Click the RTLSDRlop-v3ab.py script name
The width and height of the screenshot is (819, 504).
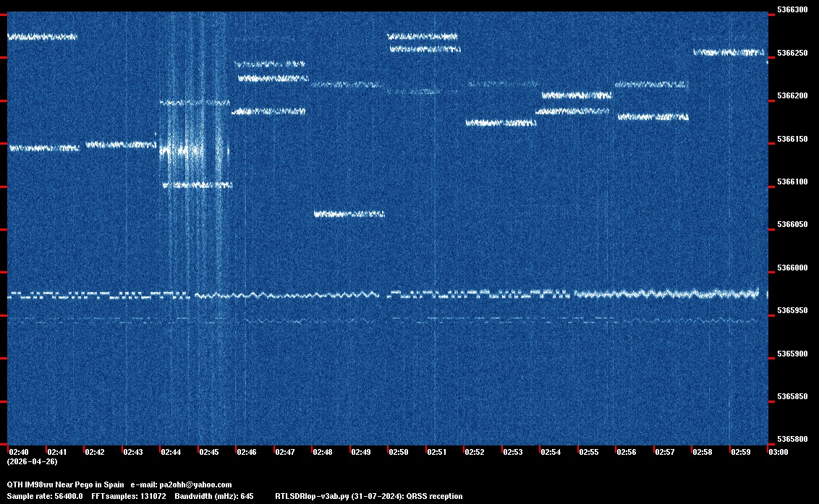[x=313, y=496]
